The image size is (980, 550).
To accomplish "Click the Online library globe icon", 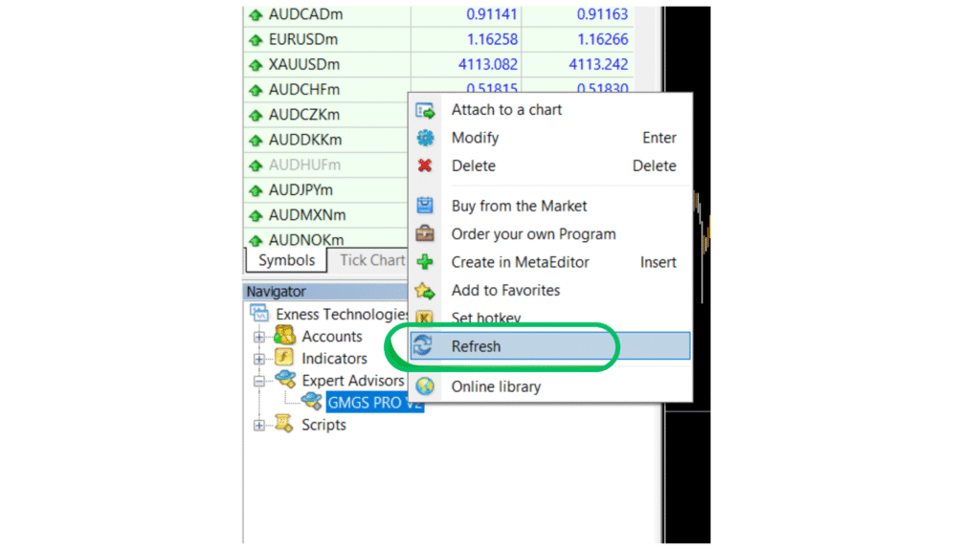I will click(x=425, y=386).
